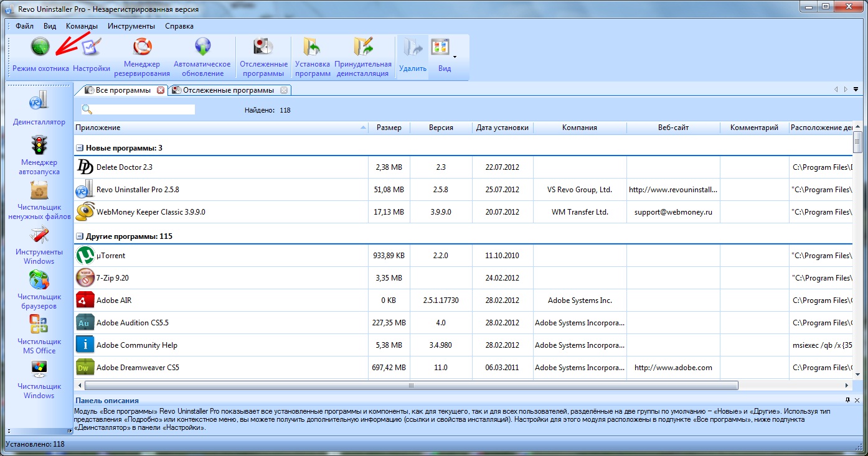Click the Вид view toolbar icon
The image size is (868, 456).
(x=440, y=47)
